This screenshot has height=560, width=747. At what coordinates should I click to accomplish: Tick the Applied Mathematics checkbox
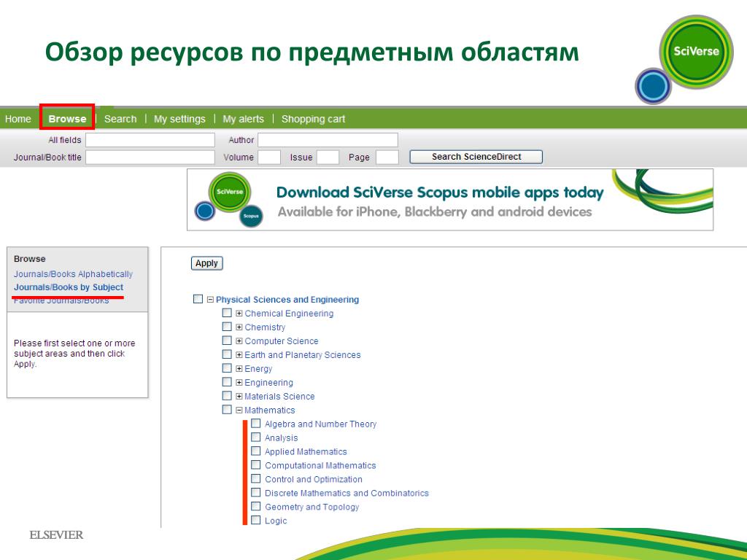tap(256, 451)
